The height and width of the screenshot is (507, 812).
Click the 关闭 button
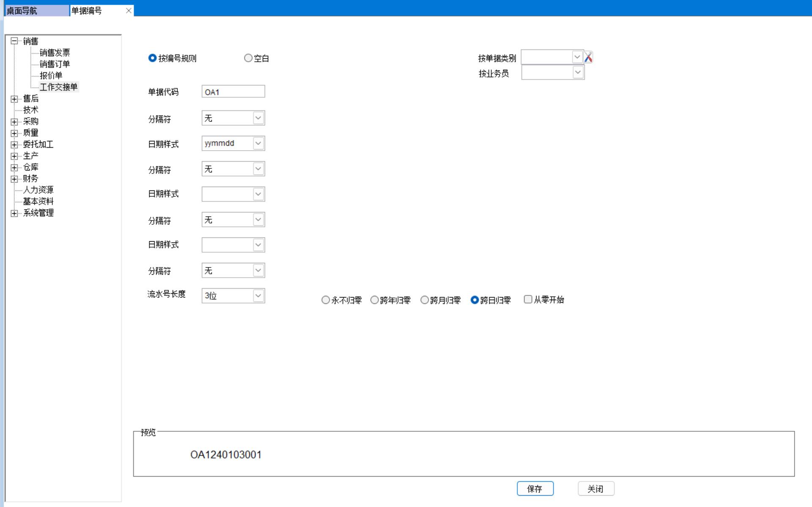coord(595,489)
